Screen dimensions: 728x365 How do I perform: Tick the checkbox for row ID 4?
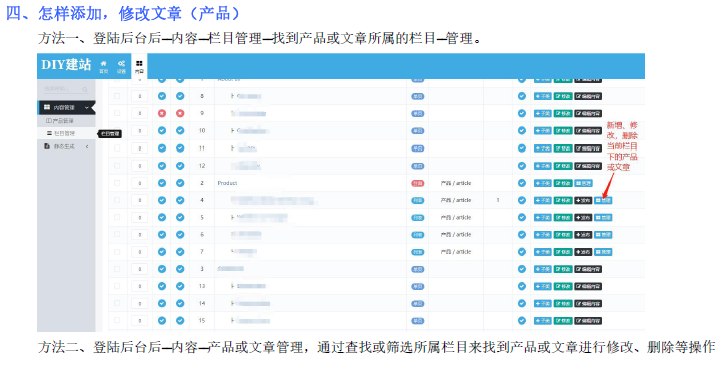(117, 200)
